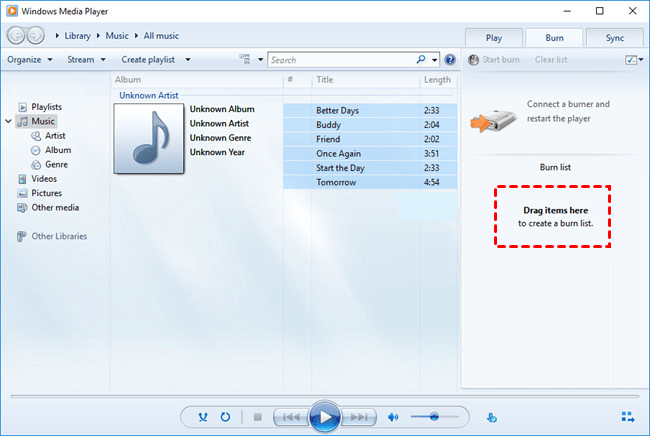Viewport: 650px width, 436px height.
Task: Expand the breadcrumb arrow before Library
Action: point(57,36)
